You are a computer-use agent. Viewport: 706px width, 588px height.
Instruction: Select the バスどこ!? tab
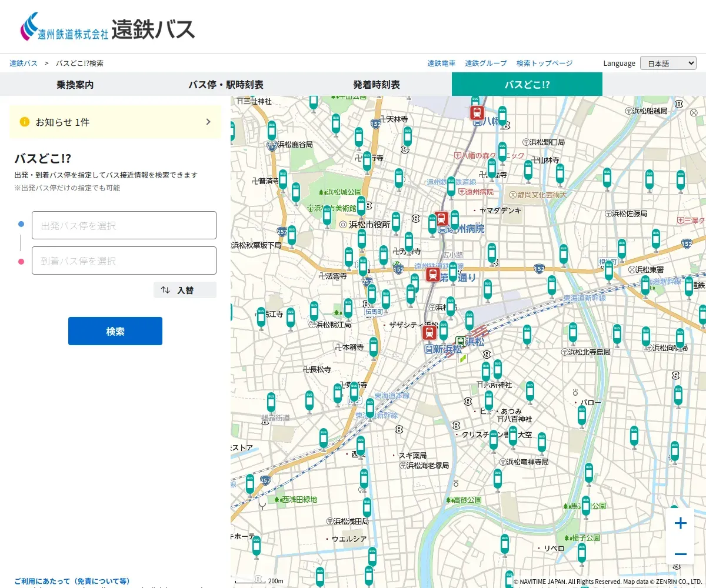tap(527, 84)
